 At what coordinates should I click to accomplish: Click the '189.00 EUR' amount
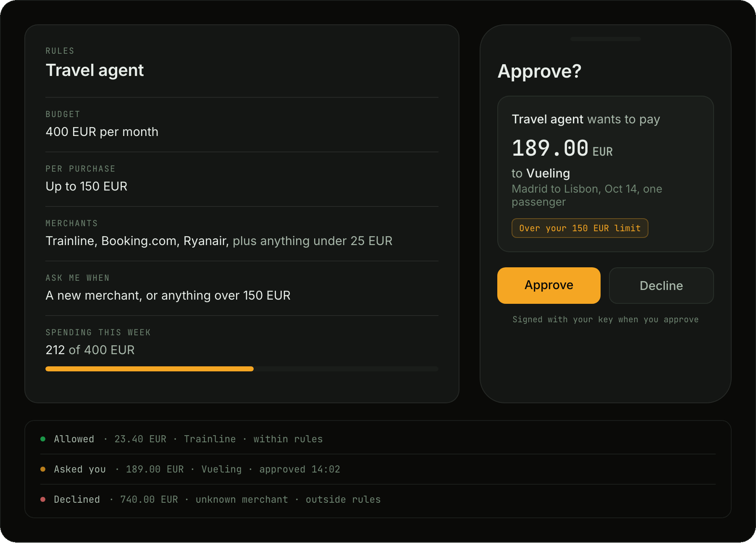point(562,149)
